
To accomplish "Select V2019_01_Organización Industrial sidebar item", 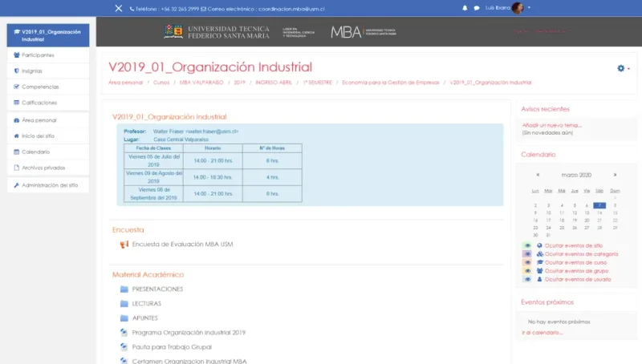I will point(48,35).
